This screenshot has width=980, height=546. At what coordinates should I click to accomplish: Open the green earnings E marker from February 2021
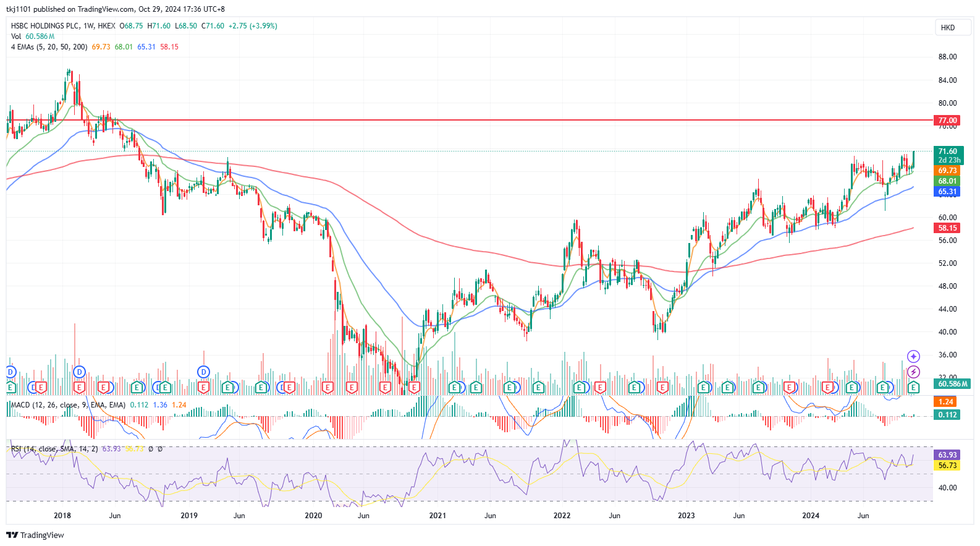click(454, 388)
